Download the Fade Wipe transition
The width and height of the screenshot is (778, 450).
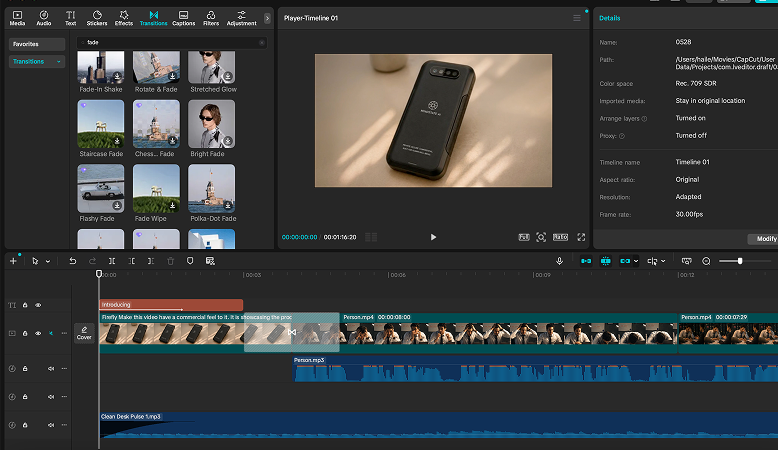point(172,205)
